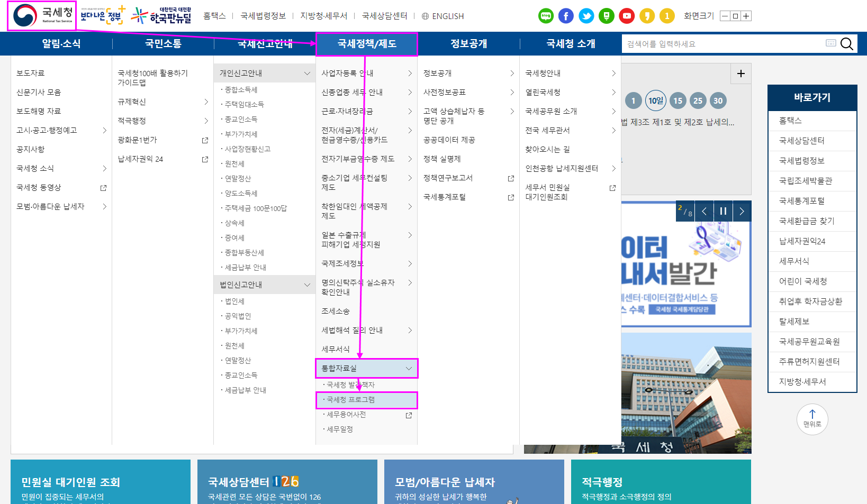
Task: Click the external-link icon beside 세무용어사전
Action: pyautogui.click(x=409, y=415)
